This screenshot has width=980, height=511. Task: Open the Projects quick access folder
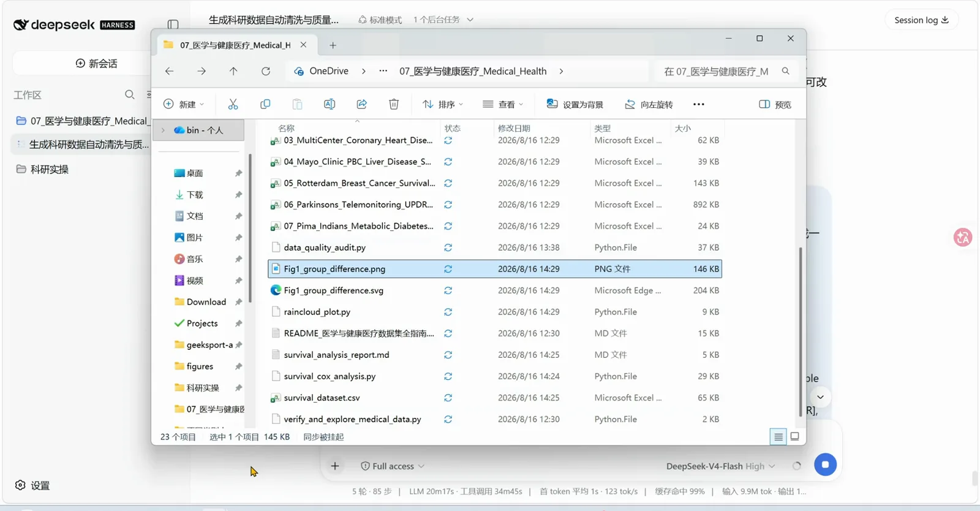202,323
